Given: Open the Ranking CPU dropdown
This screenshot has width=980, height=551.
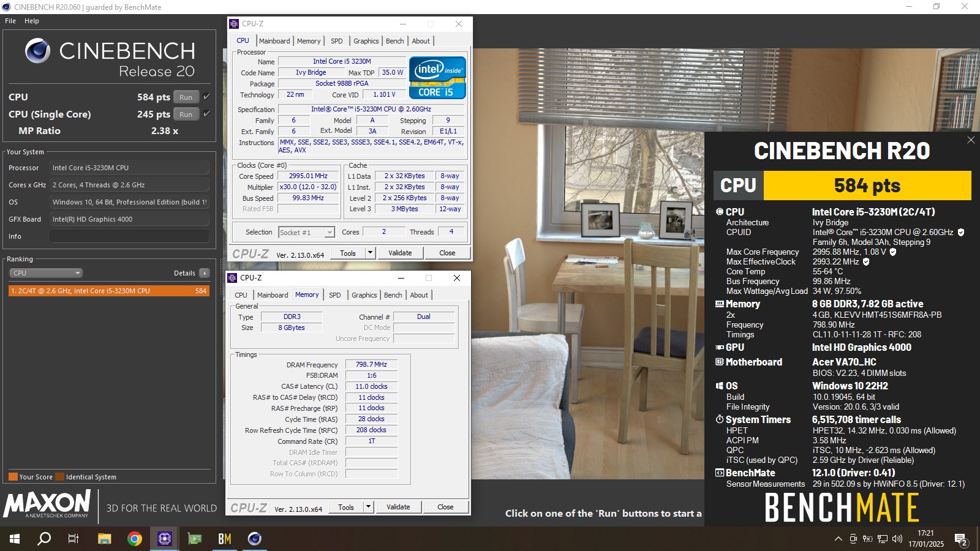Looking at the screenshot, I should (46, 273).
